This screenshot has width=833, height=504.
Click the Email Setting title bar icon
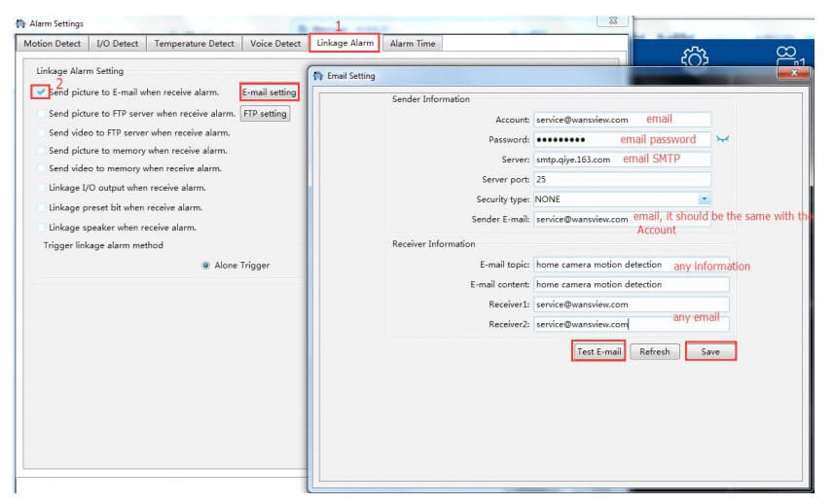pos(318,76)
